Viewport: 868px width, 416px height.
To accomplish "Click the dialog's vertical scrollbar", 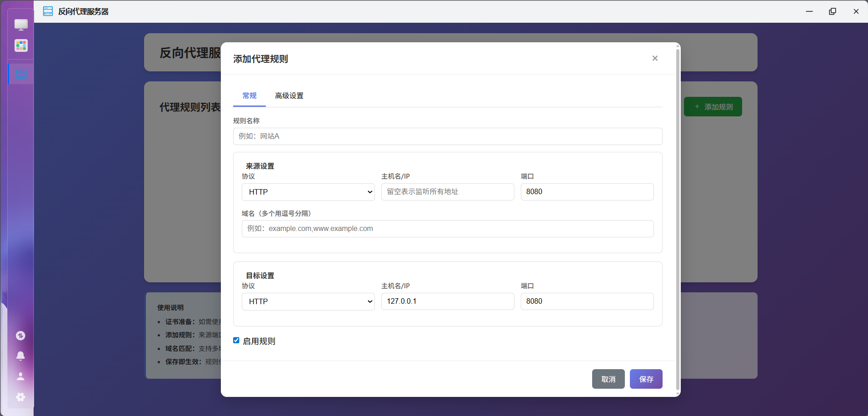I will pos(678,218).
